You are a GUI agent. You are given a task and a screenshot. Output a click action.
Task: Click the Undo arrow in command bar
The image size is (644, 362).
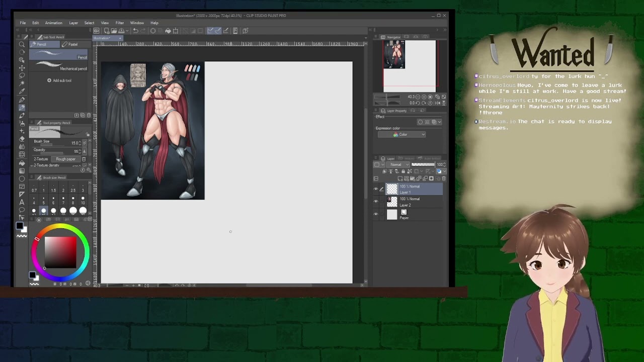coord(135,31)
